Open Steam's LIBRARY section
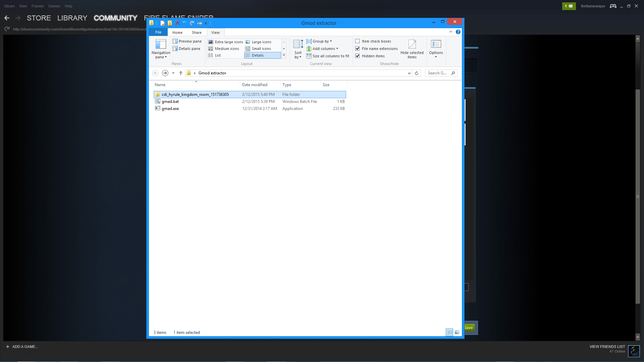The height and width of the screenshot is (362, 644). 72,18
